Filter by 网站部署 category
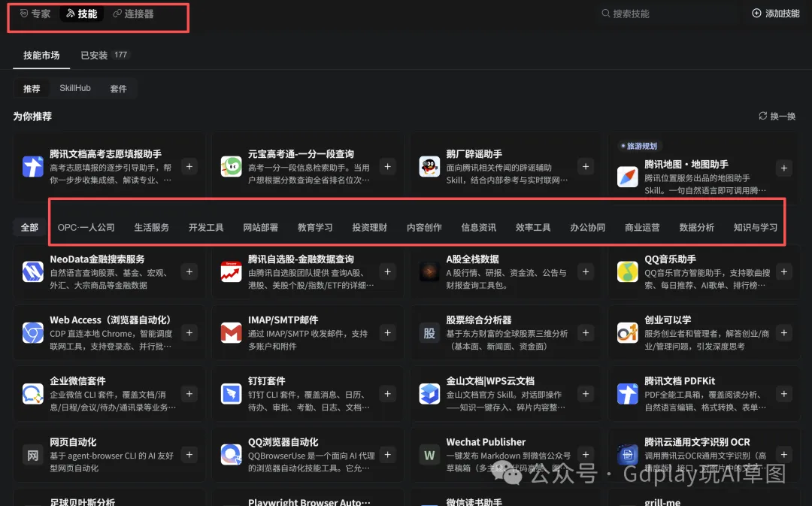This screenshot has height=506, width=812. click(x=260, y=227)
